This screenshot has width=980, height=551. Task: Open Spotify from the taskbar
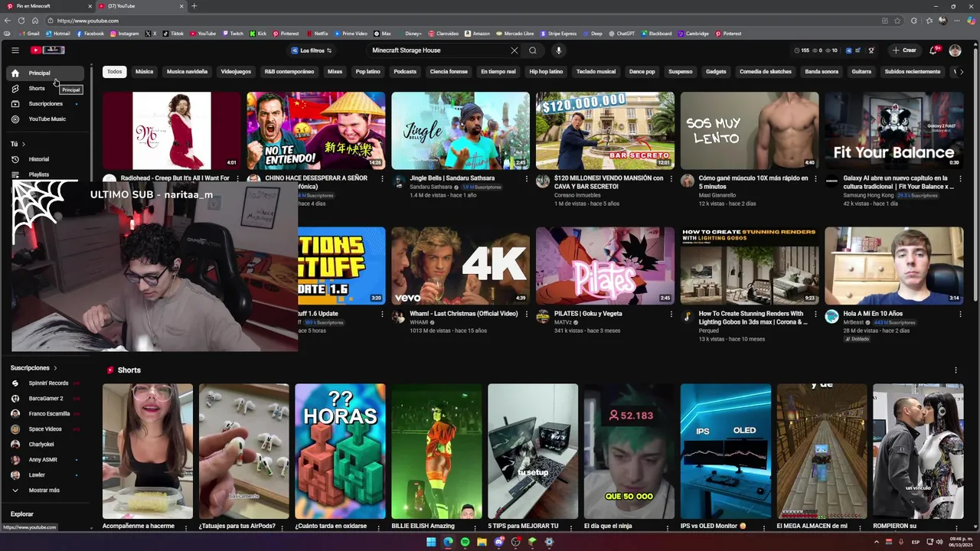(465, 542)
